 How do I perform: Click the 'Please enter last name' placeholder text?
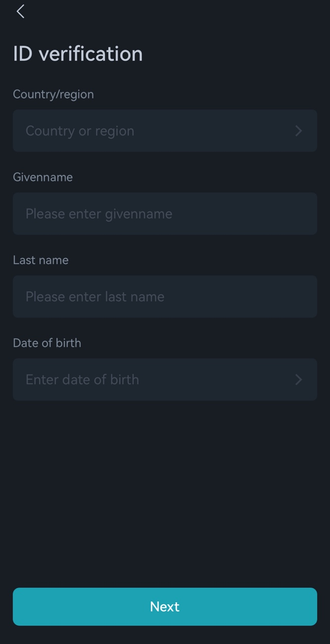(x=95, y=297)
